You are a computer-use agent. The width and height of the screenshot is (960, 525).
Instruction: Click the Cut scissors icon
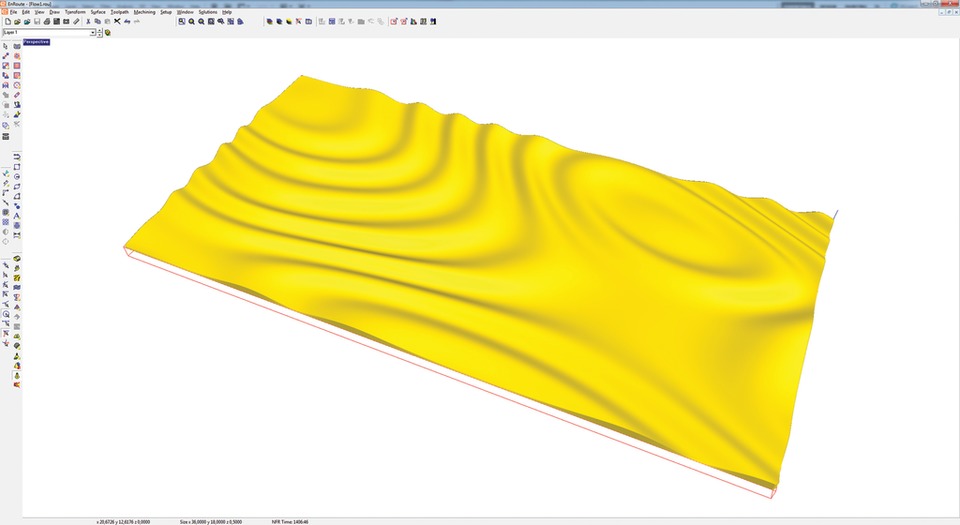pyautogui.click(x=88, y=21)
